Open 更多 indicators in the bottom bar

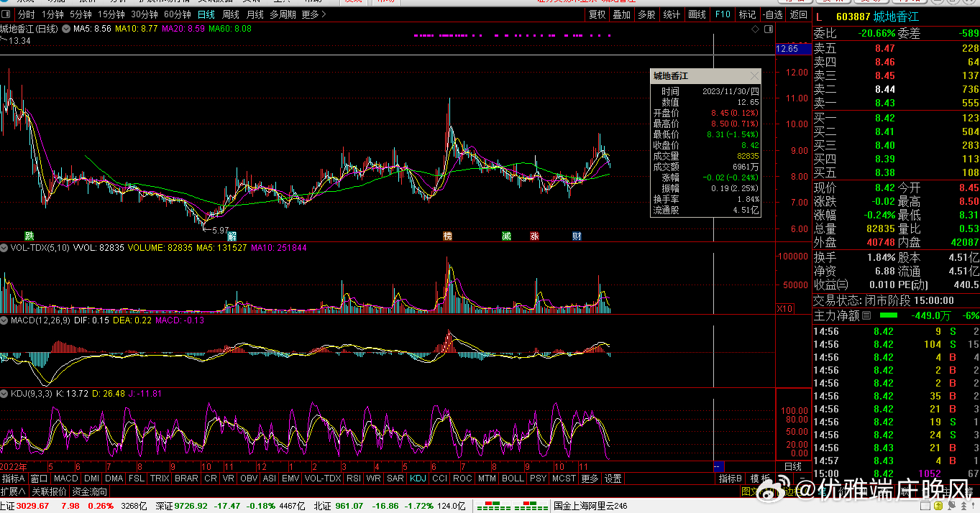(590, 479)
